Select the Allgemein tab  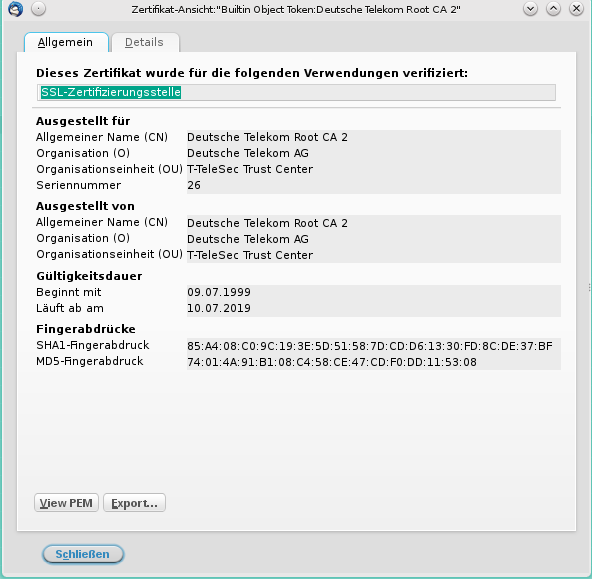tap(66, 42)
